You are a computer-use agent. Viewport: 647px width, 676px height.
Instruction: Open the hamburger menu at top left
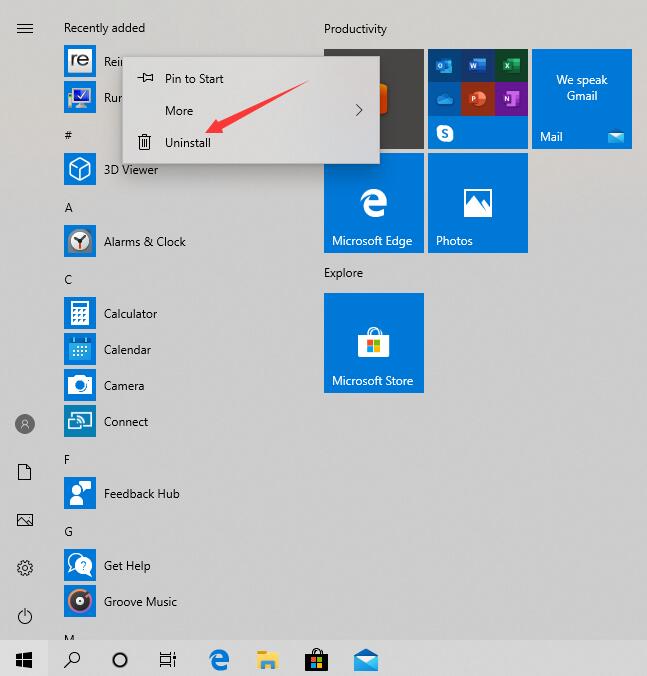pyautogui.click(x=25, y=28)
